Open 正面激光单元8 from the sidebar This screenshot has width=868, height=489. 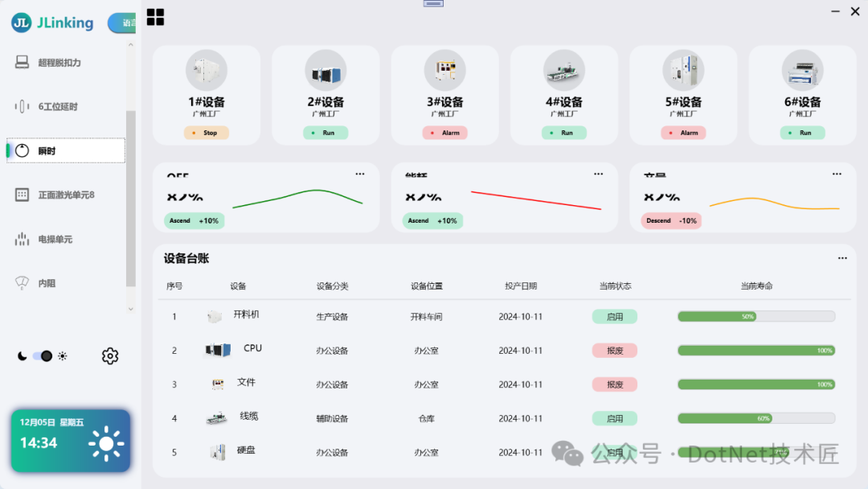click(64, 194)
